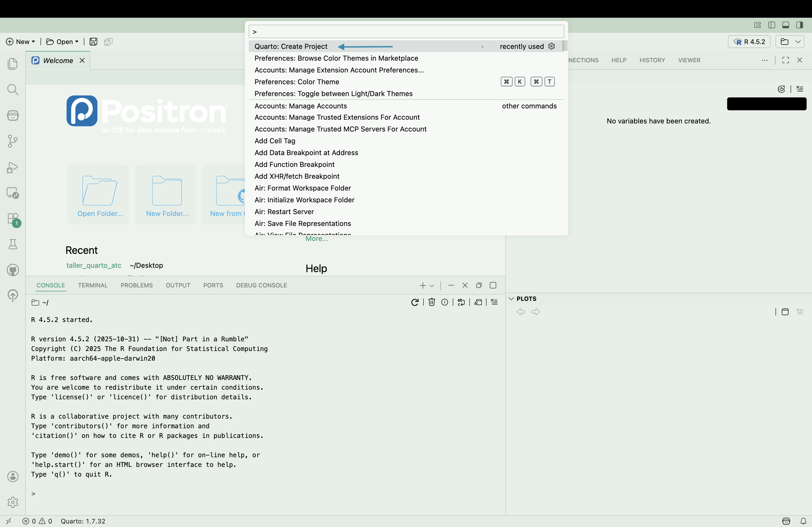812x527 pixels.
Task: Toggle the bottom panel layout button
Action: pos(785,25)
